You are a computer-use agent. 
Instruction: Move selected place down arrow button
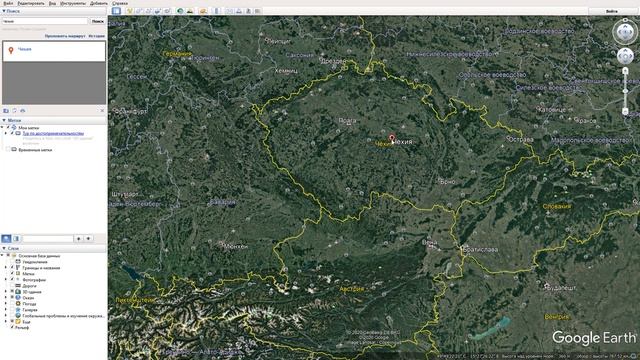(x=89, y=239)
